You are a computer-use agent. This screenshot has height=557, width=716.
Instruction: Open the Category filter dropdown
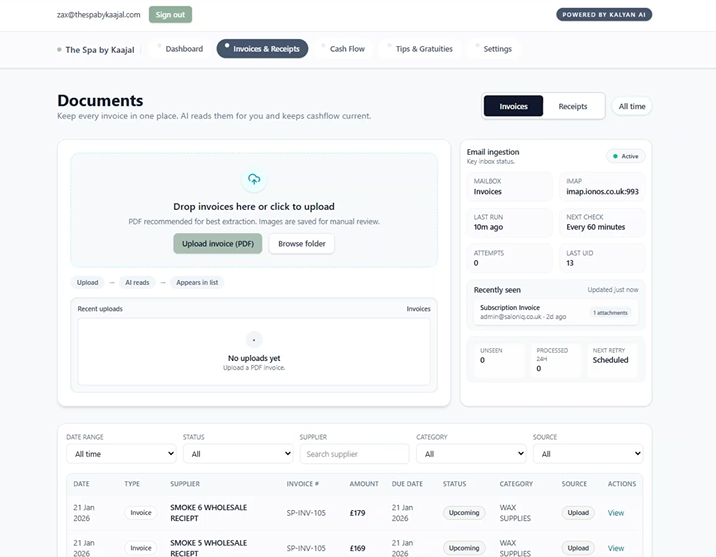coord(471,454)
